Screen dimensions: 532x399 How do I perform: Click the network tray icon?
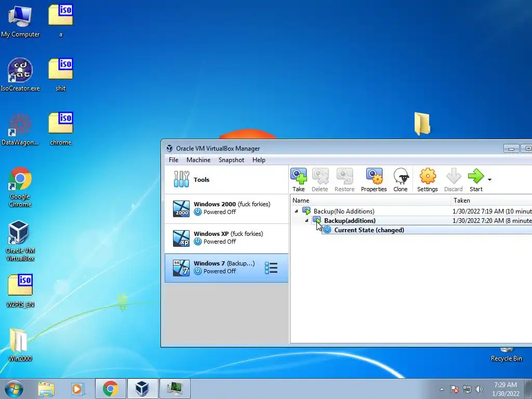tap(467, 389)
